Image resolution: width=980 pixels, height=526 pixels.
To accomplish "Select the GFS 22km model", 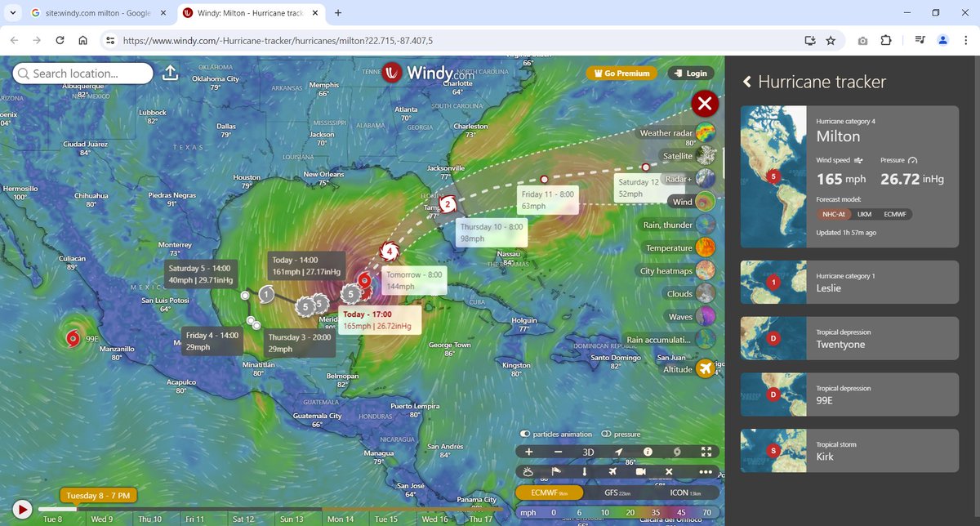I will click(618, 493).
